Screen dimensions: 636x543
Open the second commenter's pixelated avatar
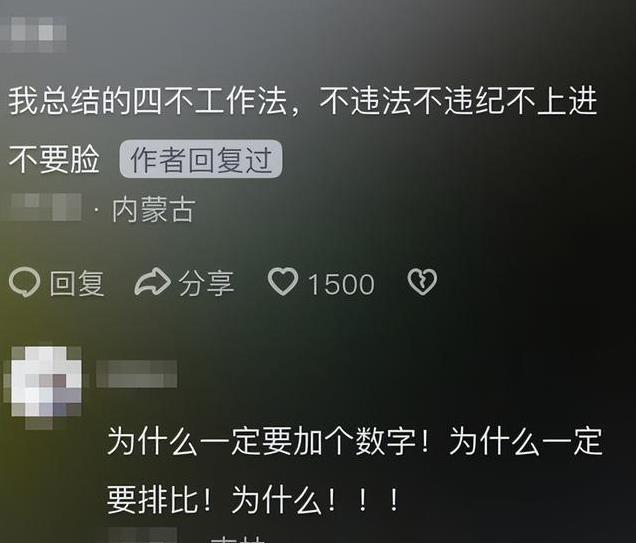click(x=44, y=385)
